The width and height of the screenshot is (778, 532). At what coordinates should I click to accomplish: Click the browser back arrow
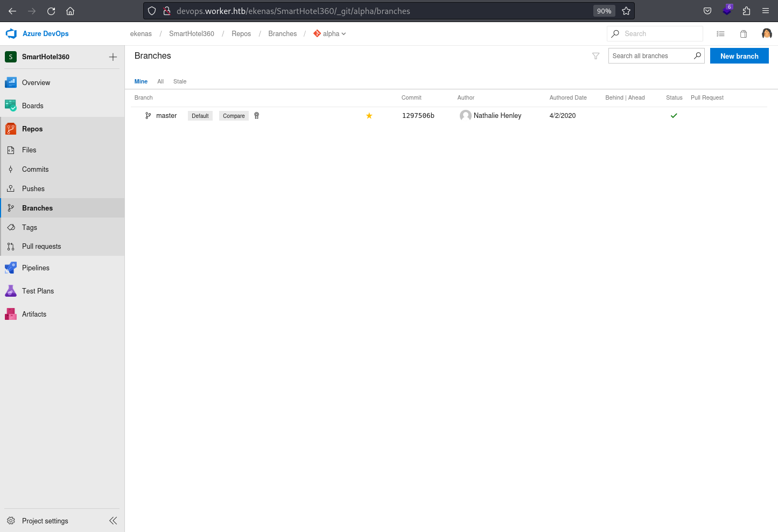coord(12,11)
